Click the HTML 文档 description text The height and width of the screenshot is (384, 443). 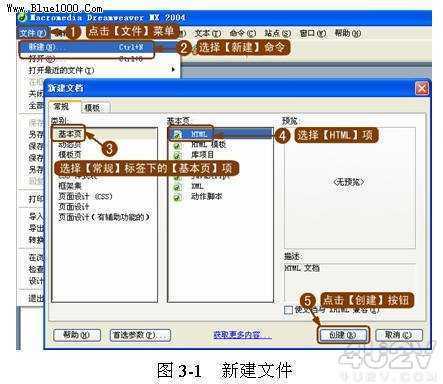(x=302, y=268)
